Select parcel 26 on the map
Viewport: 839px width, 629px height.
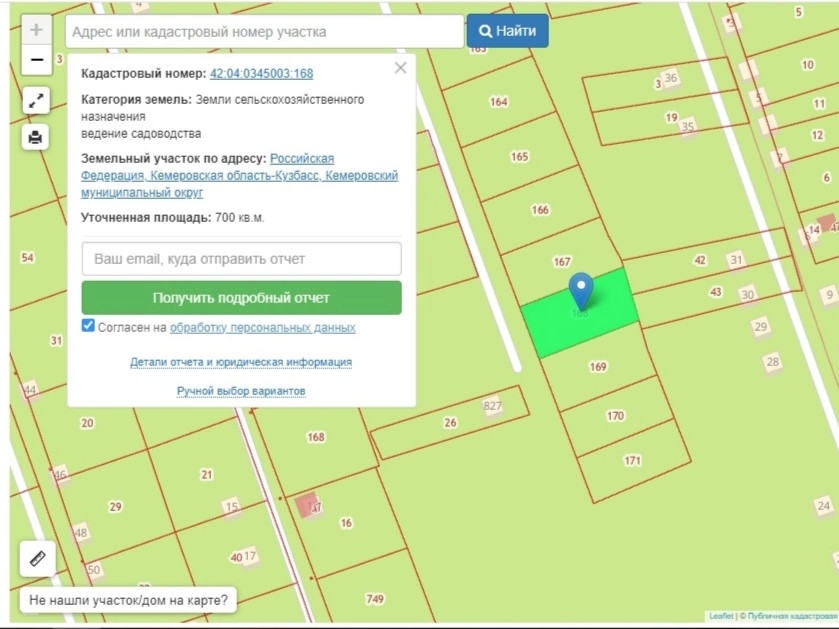point(450,423)
